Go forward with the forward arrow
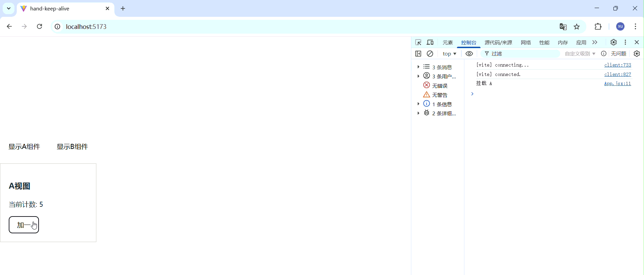The width and height of the screenshot is (644, 275). point(24,27)
